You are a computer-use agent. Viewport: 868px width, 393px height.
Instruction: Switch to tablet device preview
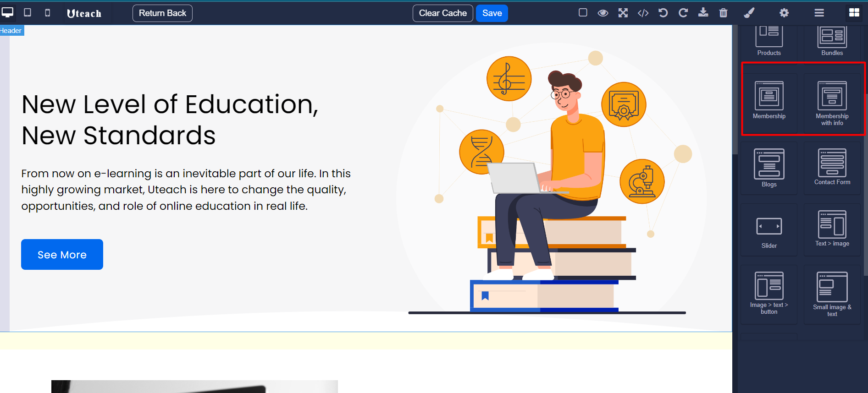28,12
